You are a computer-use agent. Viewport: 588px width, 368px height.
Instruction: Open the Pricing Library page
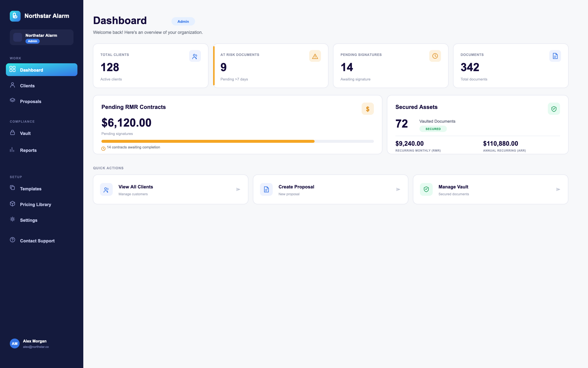coord(42,204)
